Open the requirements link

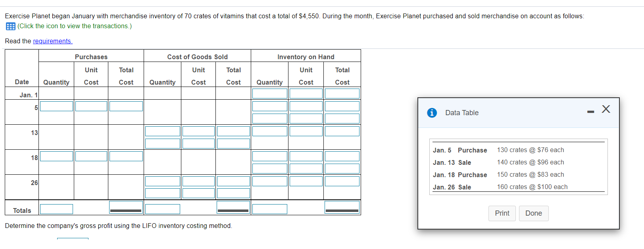coord(52,41)
